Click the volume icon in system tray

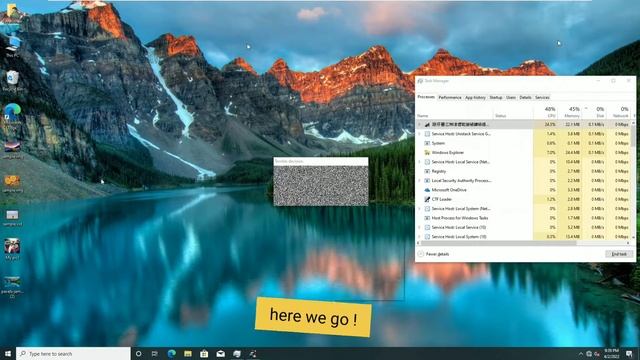click(x=597, y=353)
